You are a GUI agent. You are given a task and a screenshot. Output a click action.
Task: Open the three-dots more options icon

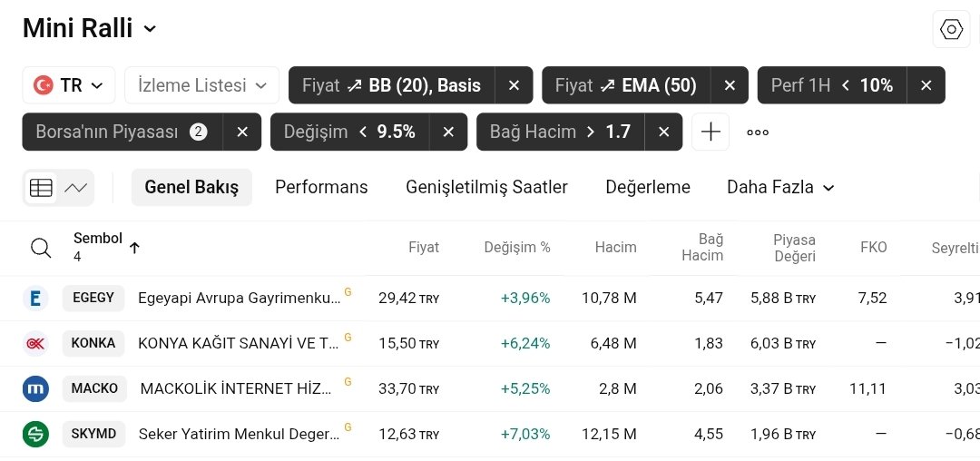point(758,132)
